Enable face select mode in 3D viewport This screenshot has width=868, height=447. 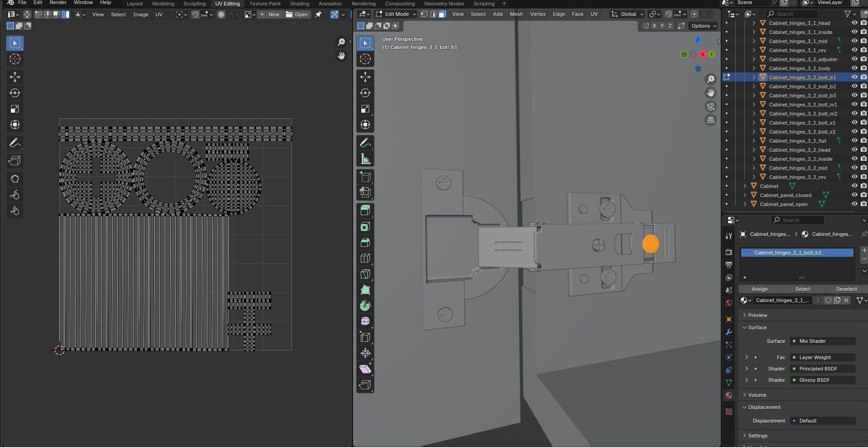pos(442,14)
